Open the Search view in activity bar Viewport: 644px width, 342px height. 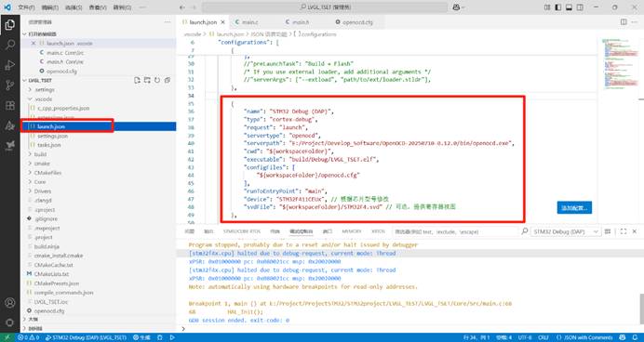point(10,45)
